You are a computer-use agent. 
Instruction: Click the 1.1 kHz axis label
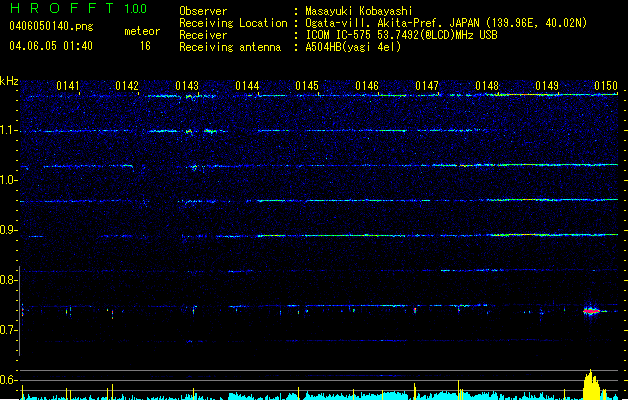click(9, 130)
